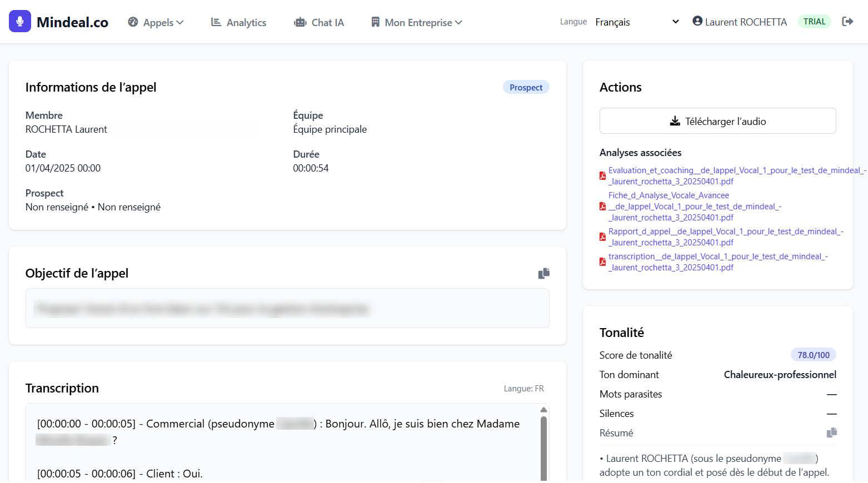Expand the Mon Entreprise dropdown menu
Viewport: 868px width, 483px height.
click(x=417, y=22)
